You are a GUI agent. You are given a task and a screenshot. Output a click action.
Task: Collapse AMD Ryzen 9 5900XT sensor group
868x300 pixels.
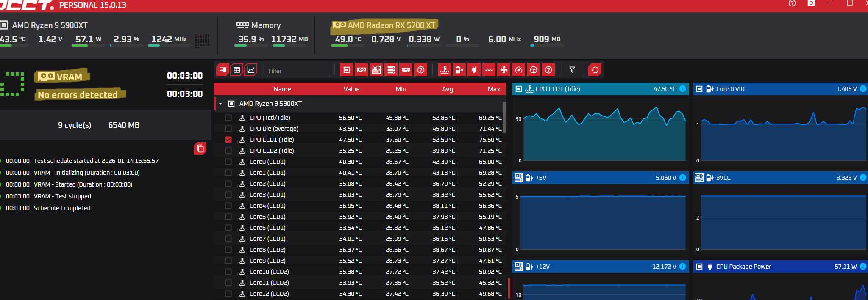coord(220,104)
